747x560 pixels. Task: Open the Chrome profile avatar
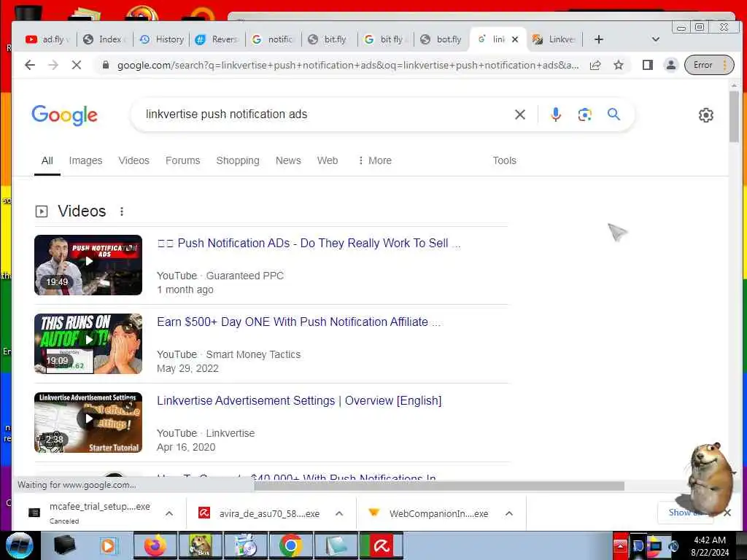(x=671, y=65)
